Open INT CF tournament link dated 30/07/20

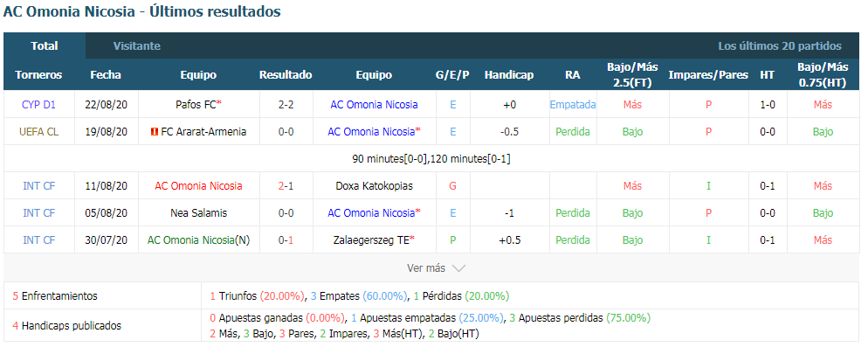pos(38,240)
